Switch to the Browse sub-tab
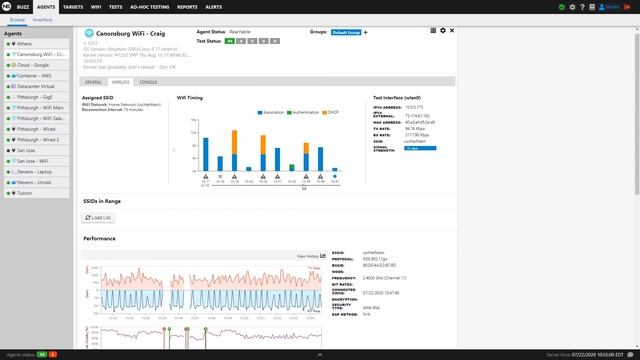 pos(18,20)
